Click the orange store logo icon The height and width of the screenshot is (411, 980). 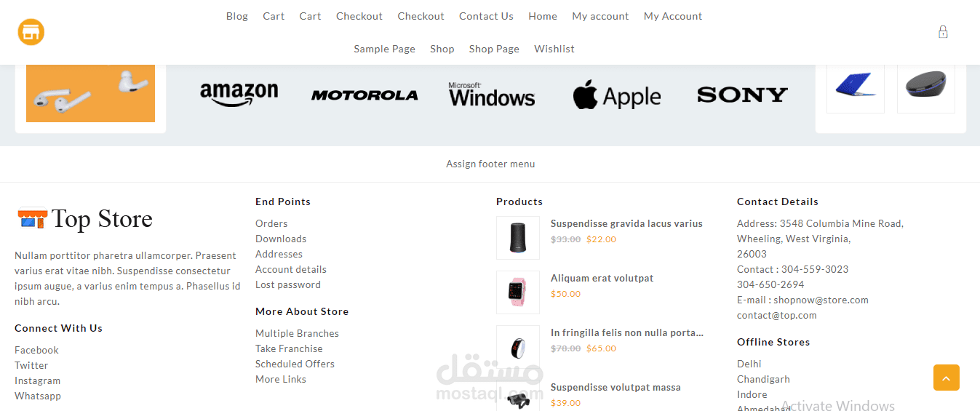(x=31, y=32)
